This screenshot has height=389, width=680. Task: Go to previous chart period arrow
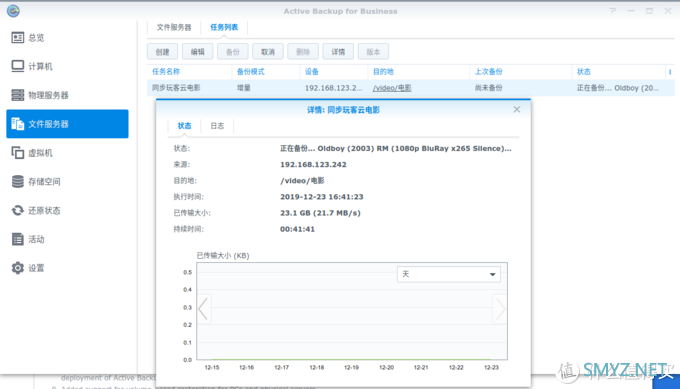tap(203, 309)
